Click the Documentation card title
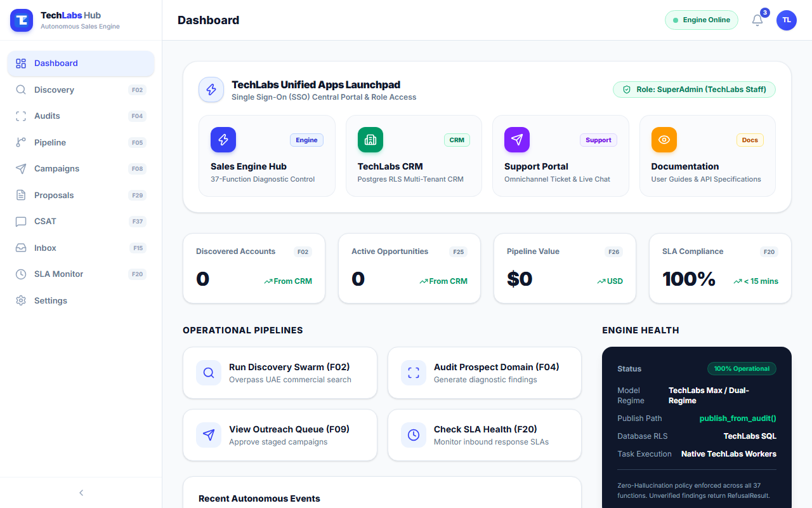 click(685, 166)
